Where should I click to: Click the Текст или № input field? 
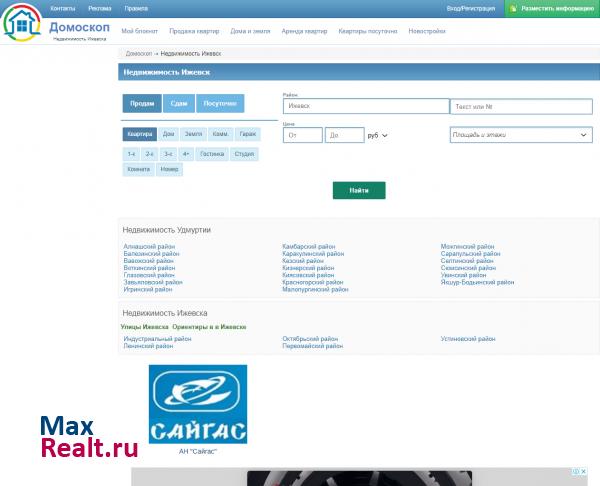coord(520,106)
